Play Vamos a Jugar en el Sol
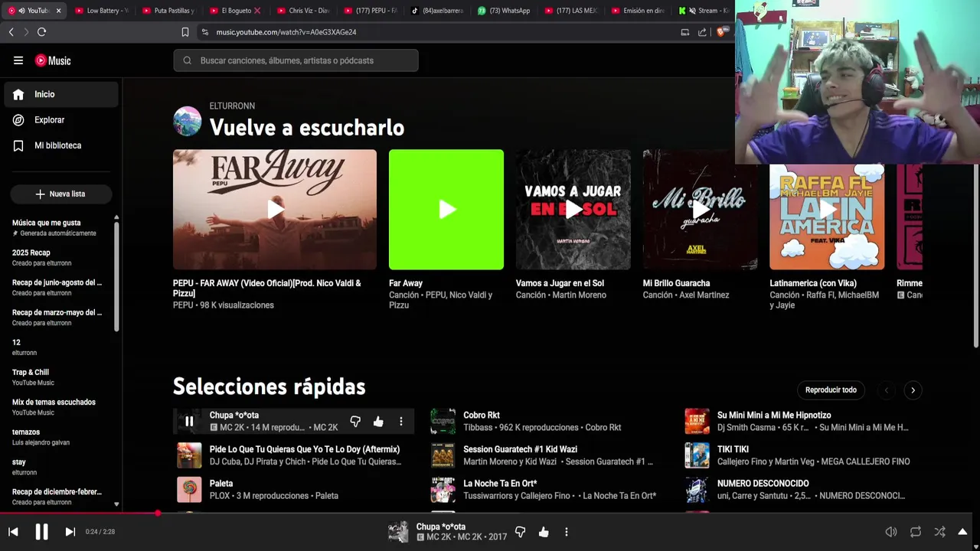The width and height of the screenshot is (980, 551). (x=573, y=209)
